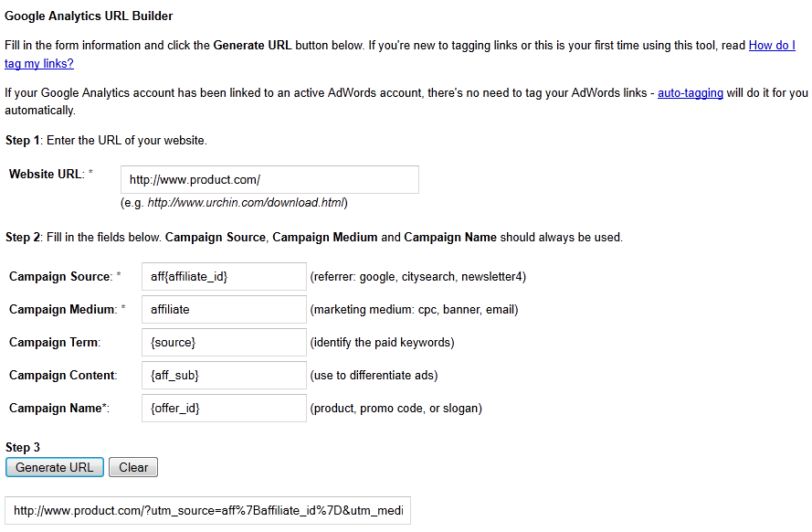Follow the auto-tagging hyperlink
Image resolution: width=812 pixels, height=532 pixels.
point(690,93)
